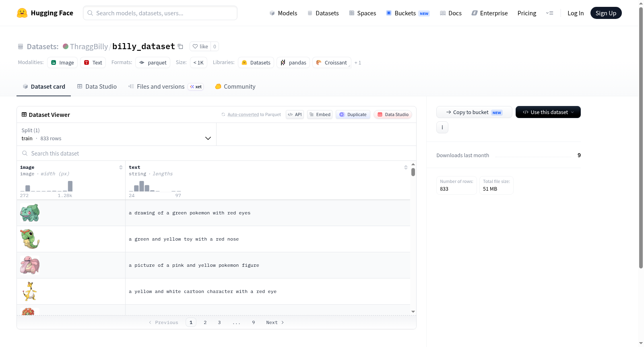
Task: Click the Hugging Face logo icon
Action: (x=22, y=13)
